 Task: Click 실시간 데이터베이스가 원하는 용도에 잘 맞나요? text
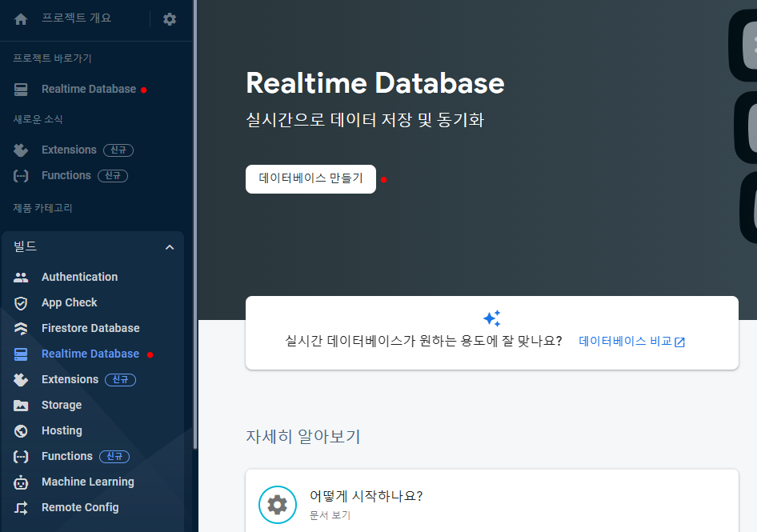pyautogui.click(x=423, y=341)
